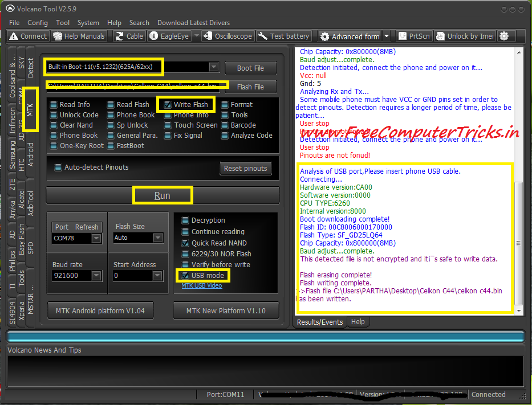Screen dimensions: 532x405
Task: Open Advanced form gear button
Action: click(x=350, y=36)
